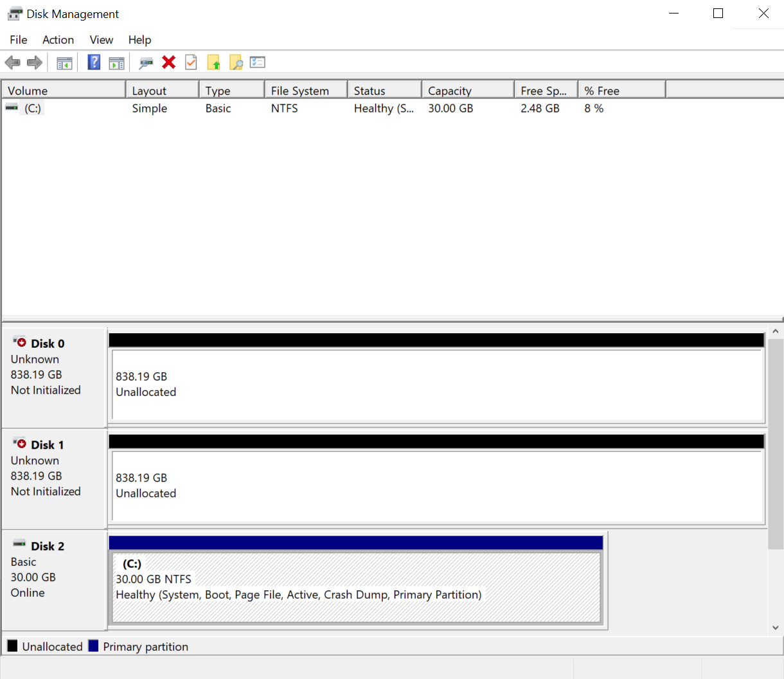
Task: Click the Disk 2 drive icon
Action: click(x=19, y=544)
